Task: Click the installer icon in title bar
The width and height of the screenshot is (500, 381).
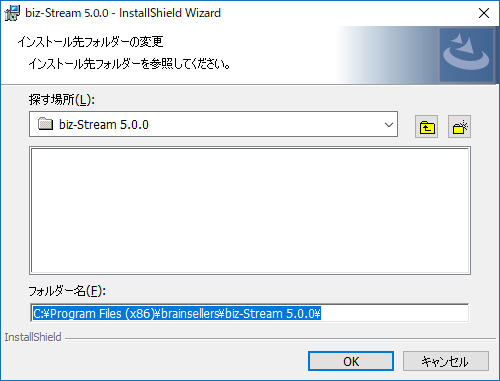Action: [x=12, y=13]
